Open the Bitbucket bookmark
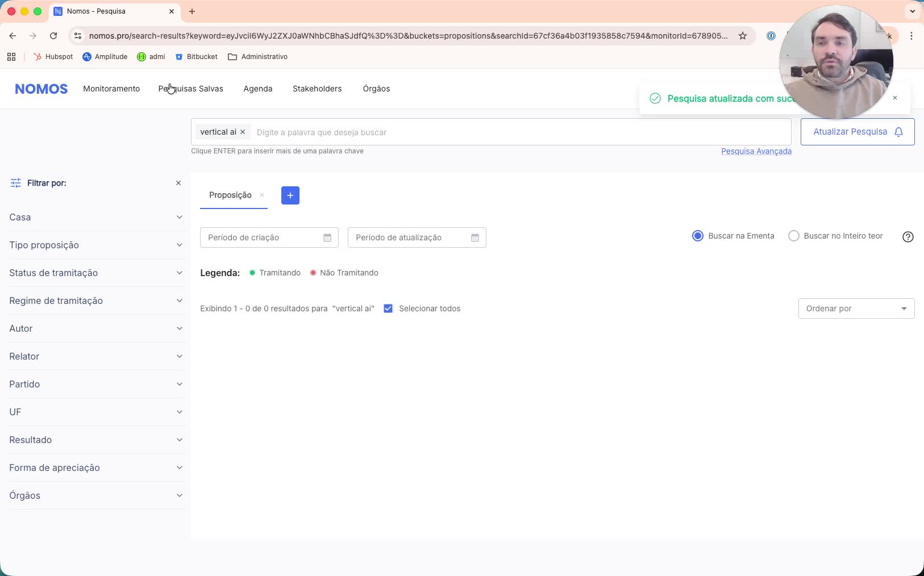 click(x=197, y=57)
